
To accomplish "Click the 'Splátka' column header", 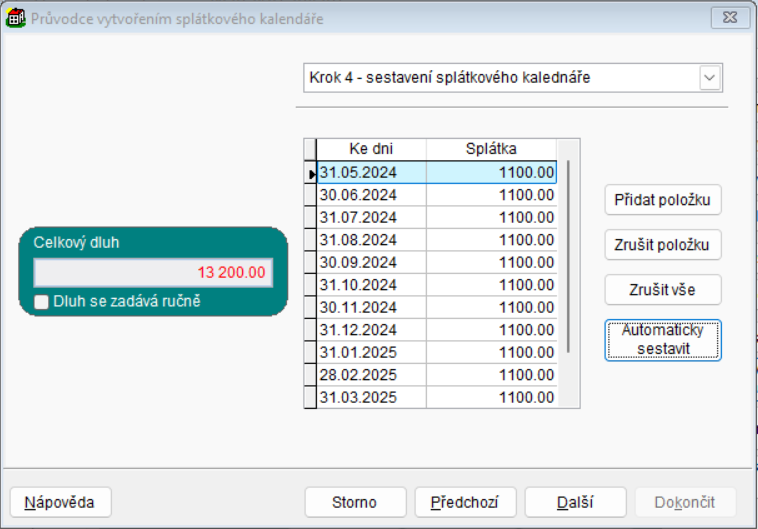I will [x=491, y=148].
